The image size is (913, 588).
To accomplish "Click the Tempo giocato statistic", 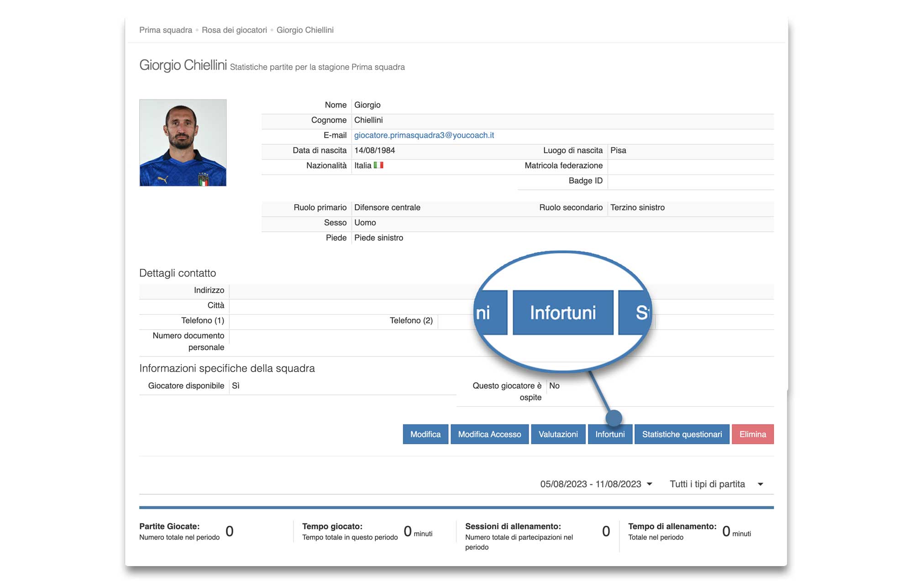I will tap(332, 526).
